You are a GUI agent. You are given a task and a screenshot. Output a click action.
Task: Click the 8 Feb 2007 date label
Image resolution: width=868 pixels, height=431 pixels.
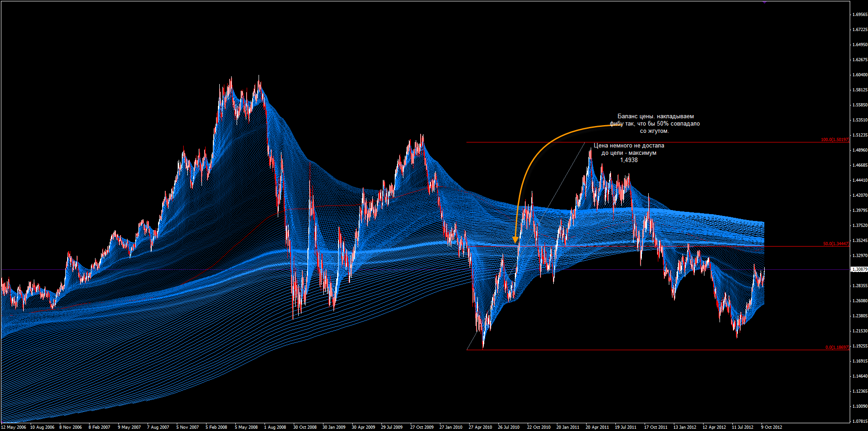pyautogui.click(x=100, y=427)
